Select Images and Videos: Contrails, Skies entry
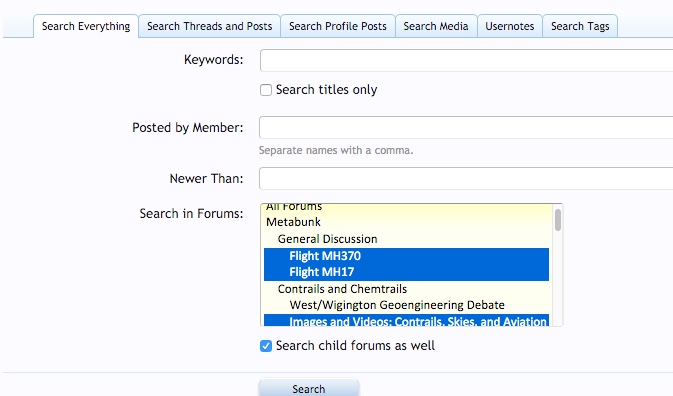 406,321
